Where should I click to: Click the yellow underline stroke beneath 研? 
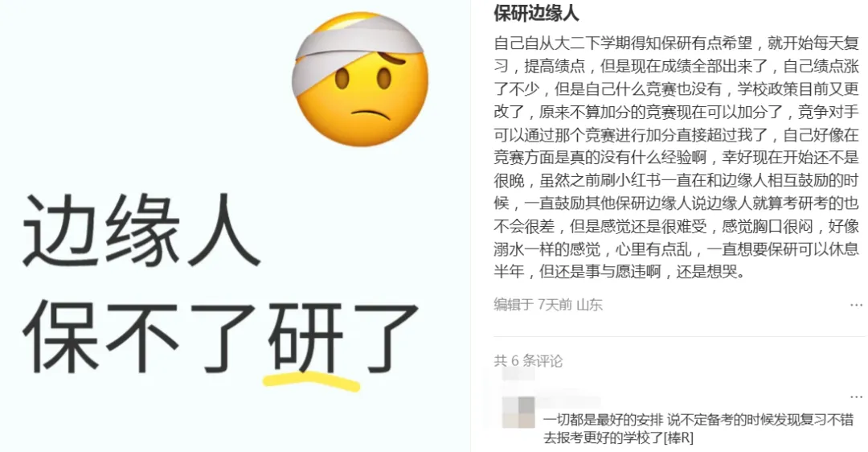pyautogui.click(x=311, y=382)
